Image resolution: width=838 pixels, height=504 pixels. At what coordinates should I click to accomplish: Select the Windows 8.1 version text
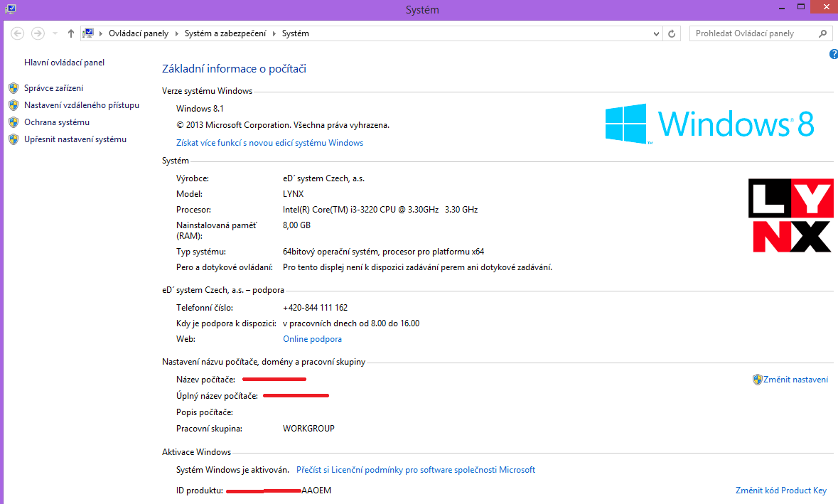200,109
